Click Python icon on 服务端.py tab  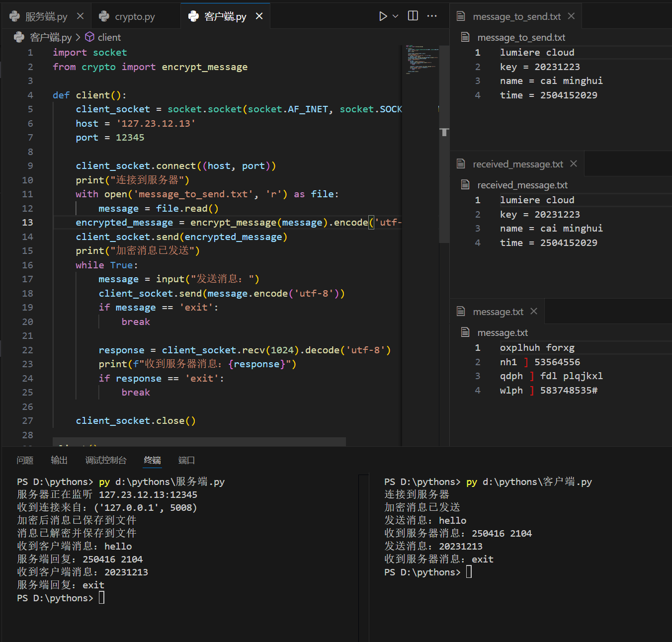[x=14, y=16]
